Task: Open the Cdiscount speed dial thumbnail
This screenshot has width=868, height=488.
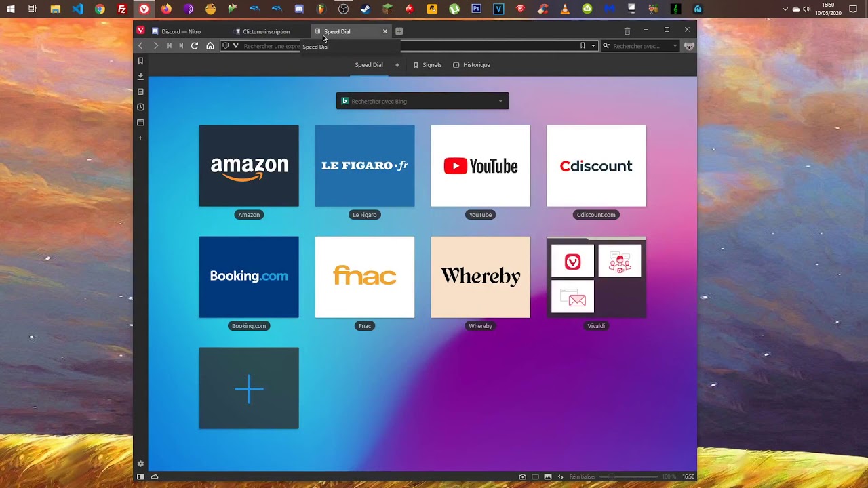Action: [x=596, y=166]
